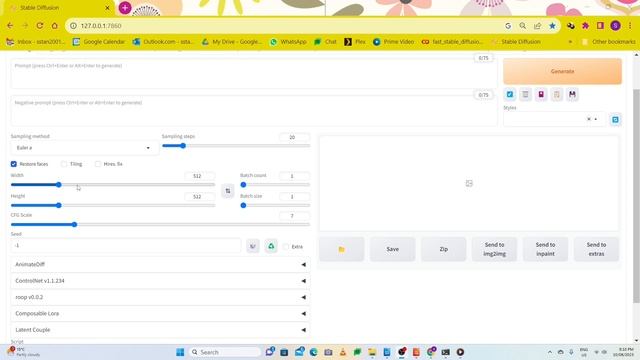Clear the Styles selection with the x
Image resolution: width=640 pixels, height=360 pixels.
[589, 119]
